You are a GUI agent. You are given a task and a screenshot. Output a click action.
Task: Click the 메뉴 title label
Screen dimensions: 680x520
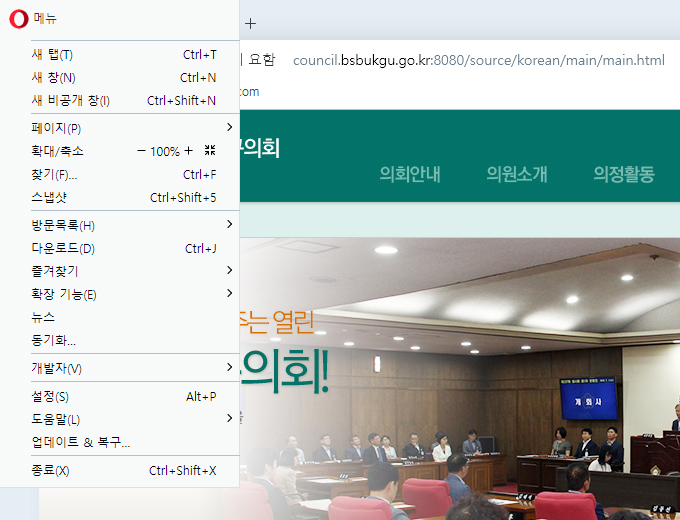45,19
